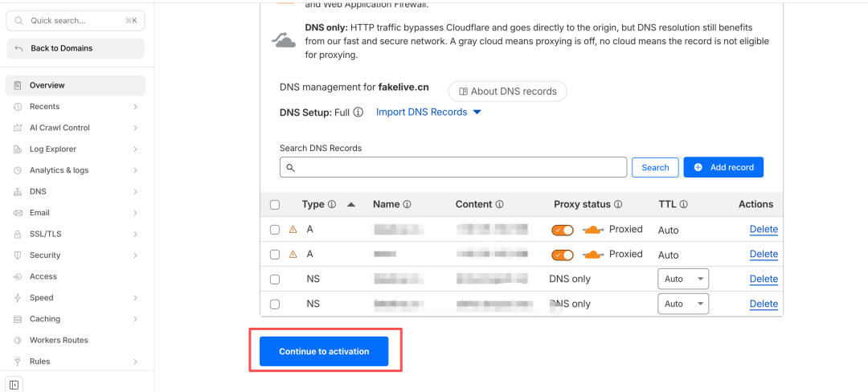Click About DNS records button
This screenshot has width=868, height=392.
pyautogui.click(x=508, y=92)
